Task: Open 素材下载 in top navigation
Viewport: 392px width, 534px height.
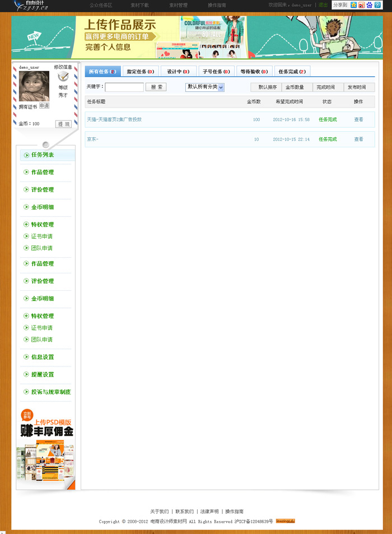Action: tap(139, 5)
